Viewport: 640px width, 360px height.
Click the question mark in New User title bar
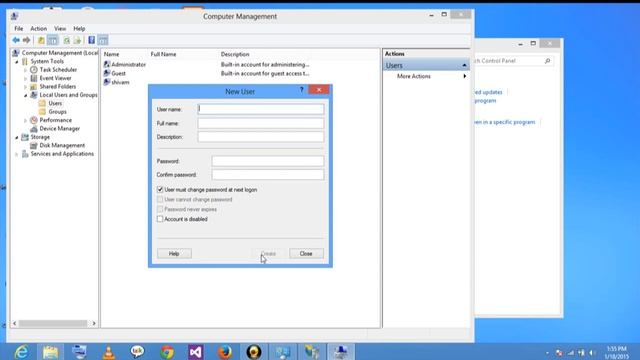click(x=302, y=89)
